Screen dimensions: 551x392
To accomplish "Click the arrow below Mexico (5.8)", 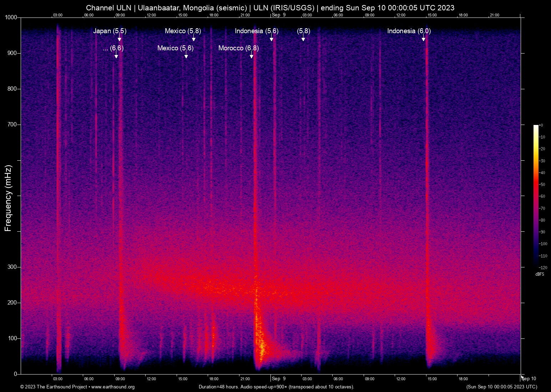I will 194,39.
